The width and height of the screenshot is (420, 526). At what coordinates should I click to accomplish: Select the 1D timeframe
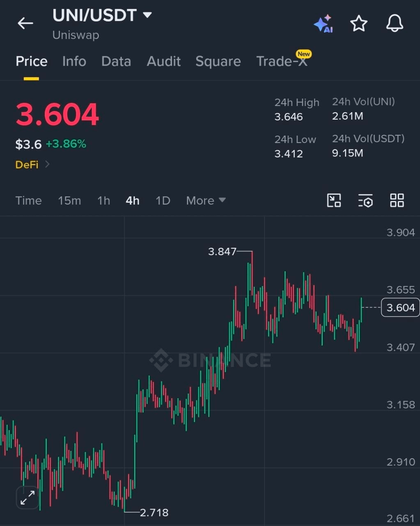point(163,201)
